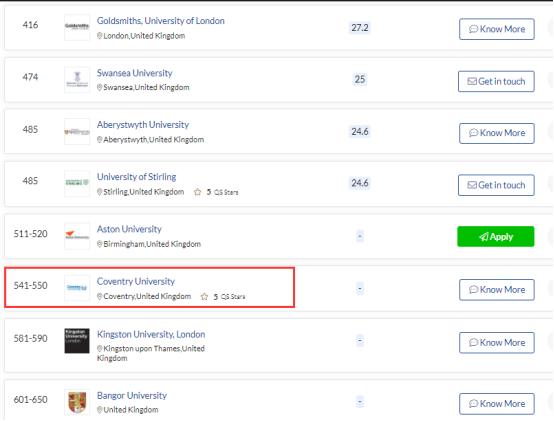Open Goldsmiths, University of London link
The width and height of the screenshot is (554, 421).
161,21
